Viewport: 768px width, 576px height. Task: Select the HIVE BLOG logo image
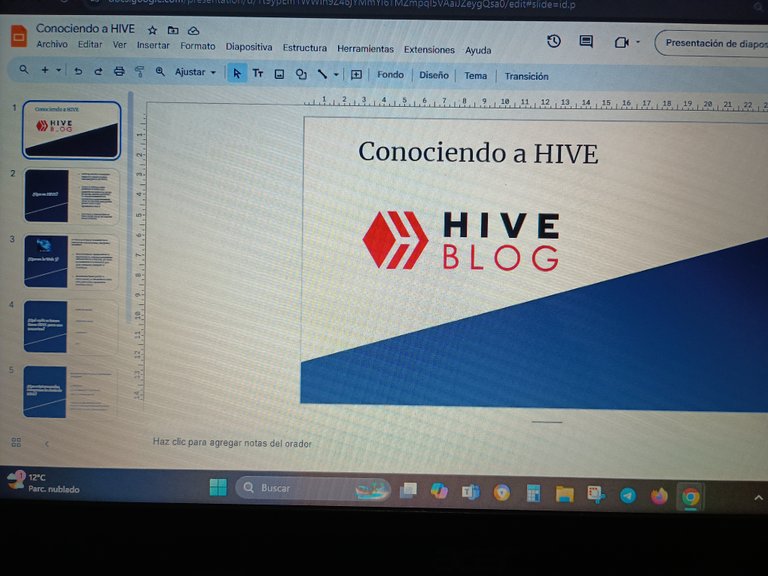[x=461, y=240]
